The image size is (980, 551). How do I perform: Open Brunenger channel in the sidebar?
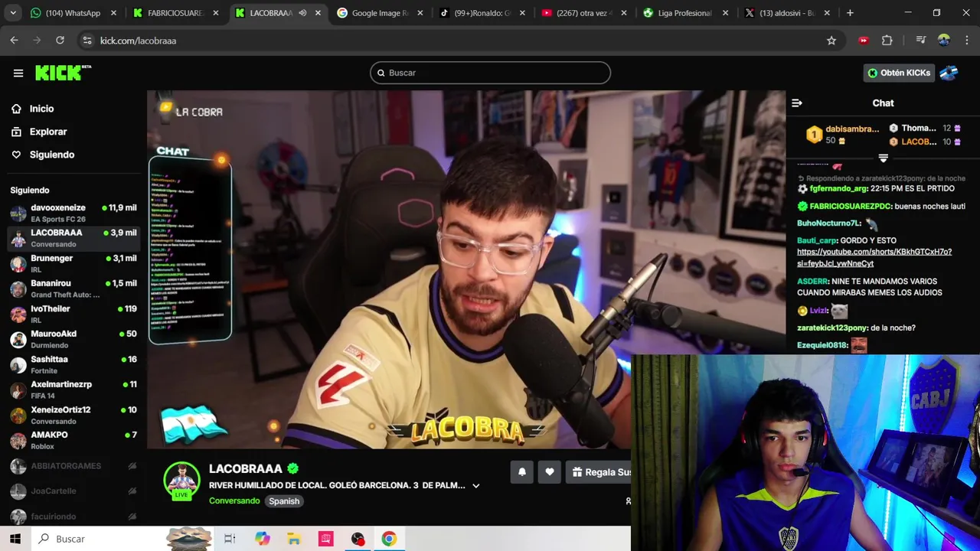click(73, 264)
